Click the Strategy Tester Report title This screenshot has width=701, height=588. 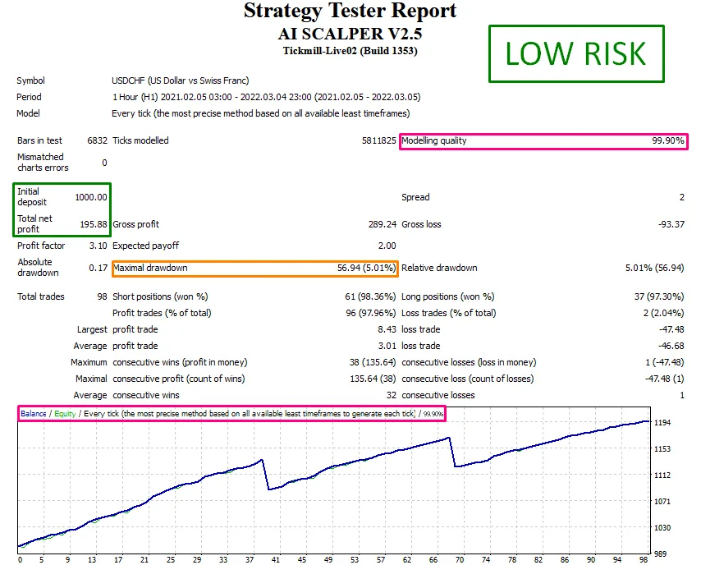[x=350, y=11]
